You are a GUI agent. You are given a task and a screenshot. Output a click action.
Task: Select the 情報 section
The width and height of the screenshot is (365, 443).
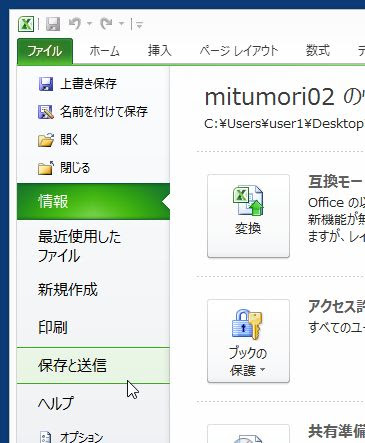coord(93,201)
